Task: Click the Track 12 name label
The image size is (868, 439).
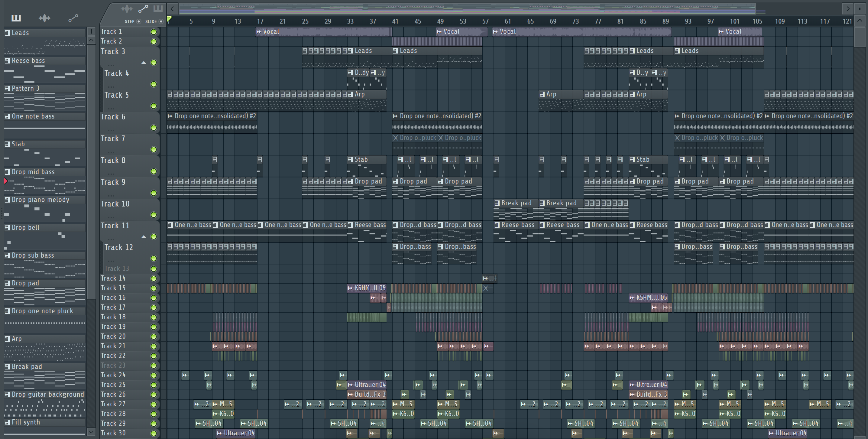Action: 118,248
